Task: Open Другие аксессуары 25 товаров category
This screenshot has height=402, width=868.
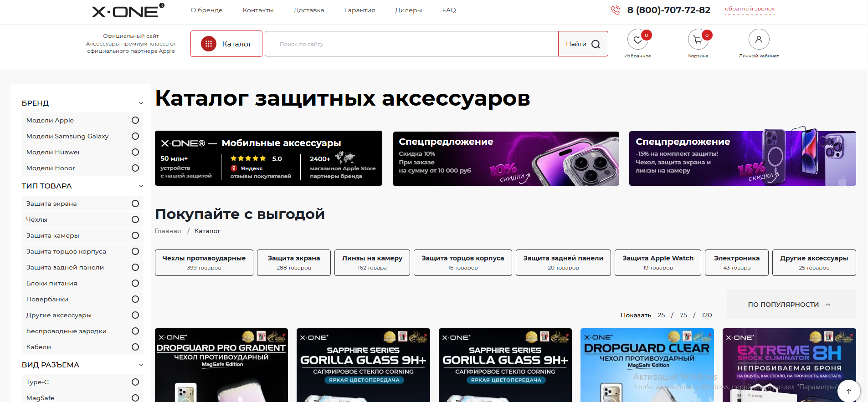Action: [814, 263]
